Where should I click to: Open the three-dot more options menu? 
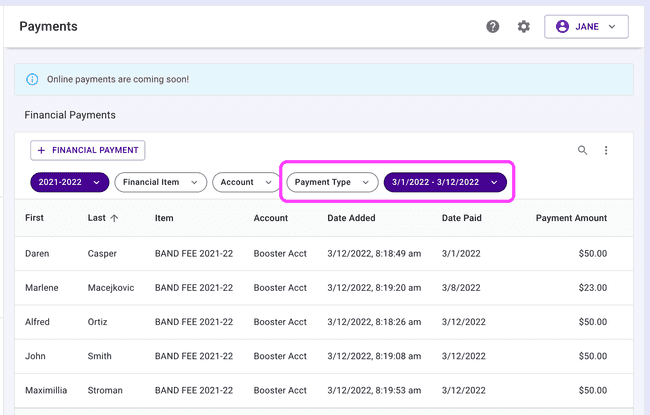coord(606,150)
